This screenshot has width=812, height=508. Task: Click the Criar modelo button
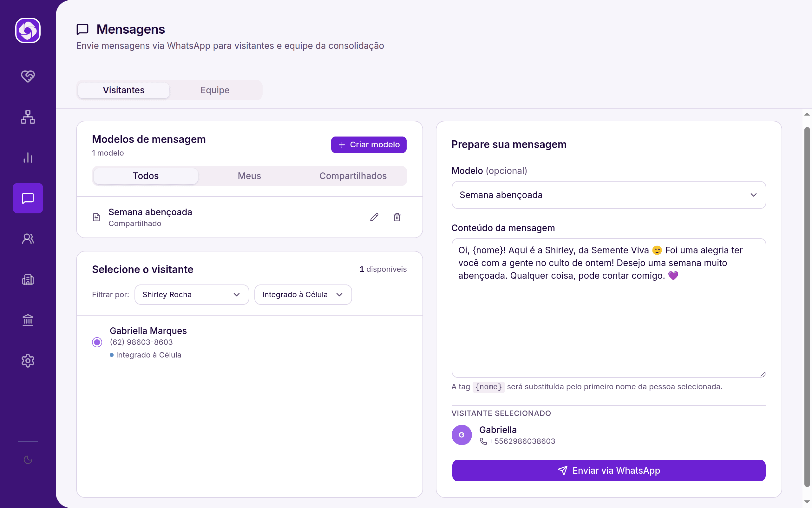pos(369,145)
